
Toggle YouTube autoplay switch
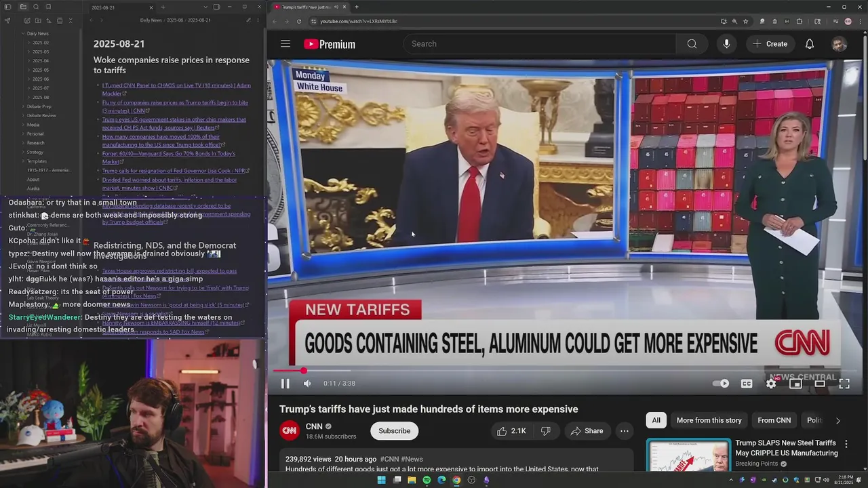pyautogui.click(x=721, y=384)
